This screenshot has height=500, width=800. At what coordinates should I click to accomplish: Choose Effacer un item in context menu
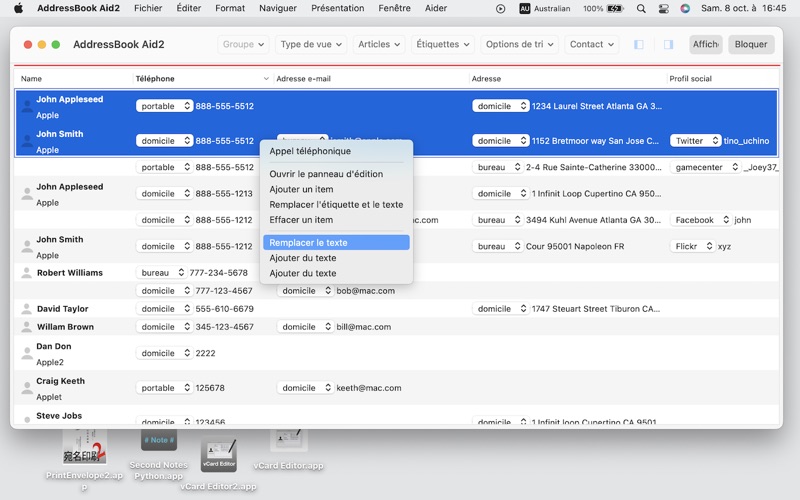pos(336,220)
